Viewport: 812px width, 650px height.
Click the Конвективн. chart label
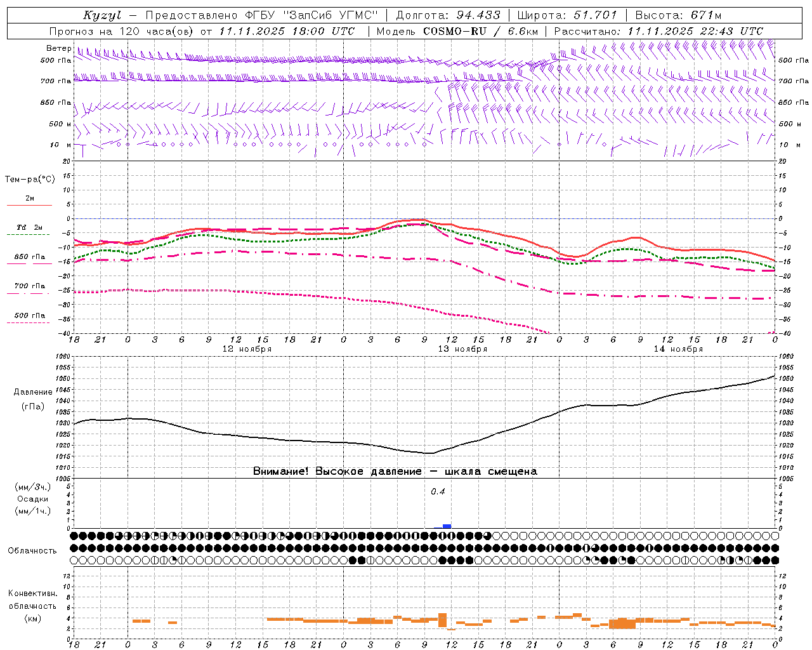(x=32, y=594)
